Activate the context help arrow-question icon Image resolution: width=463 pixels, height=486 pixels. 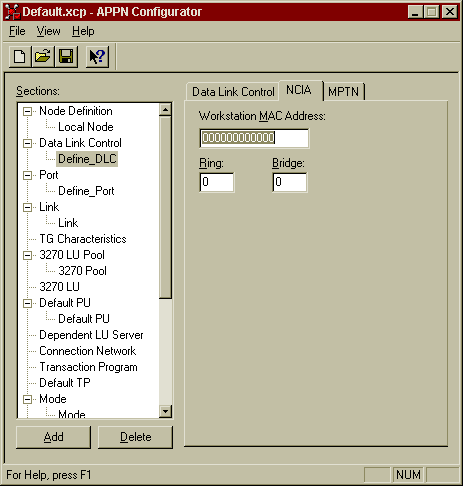97,57
